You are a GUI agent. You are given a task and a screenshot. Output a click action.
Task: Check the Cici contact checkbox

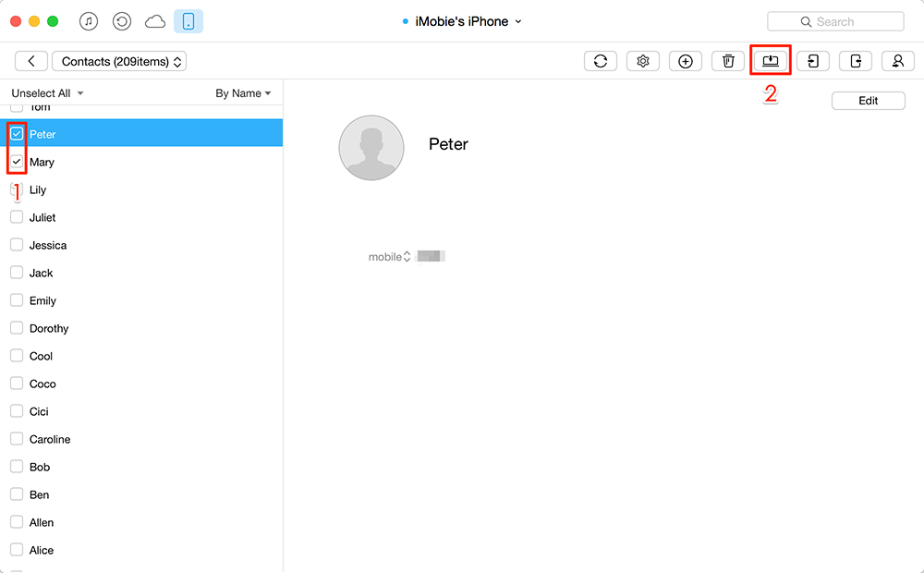pos(17,411)
